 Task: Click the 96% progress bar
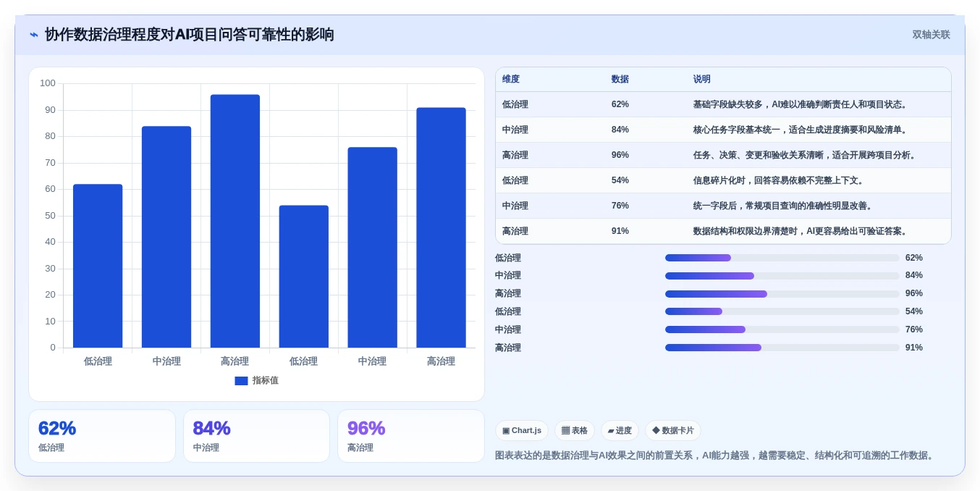point(782,294)
